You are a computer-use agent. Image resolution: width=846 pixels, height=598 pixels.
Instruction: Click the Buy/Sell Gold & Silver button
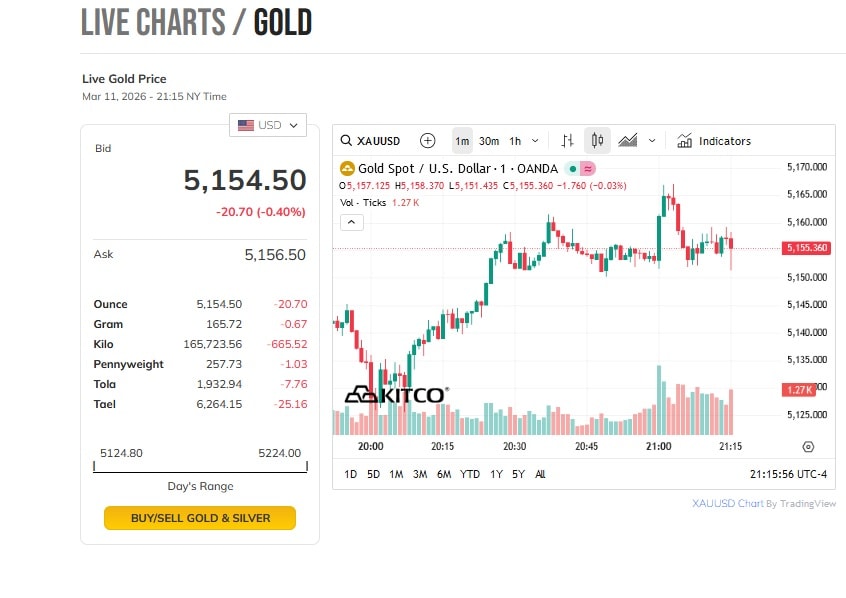pyautogui.click(x=200, y=518)
